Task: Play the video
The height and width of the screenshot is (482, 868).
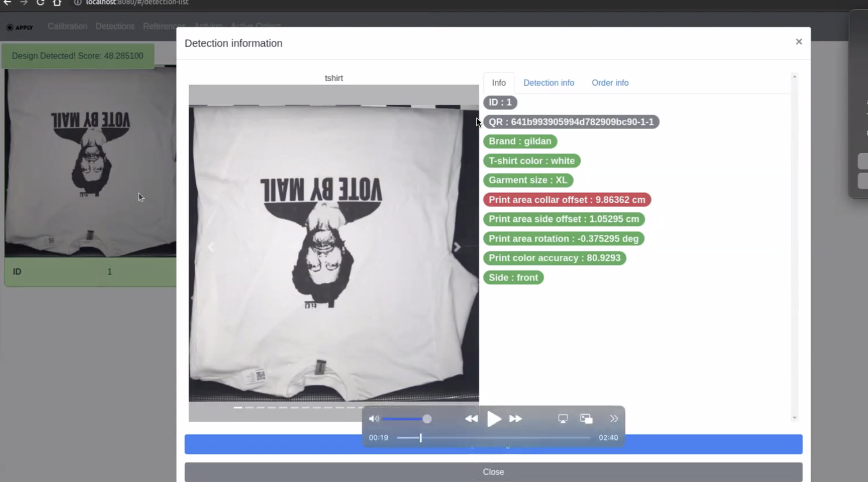Action: pos(494,419)
